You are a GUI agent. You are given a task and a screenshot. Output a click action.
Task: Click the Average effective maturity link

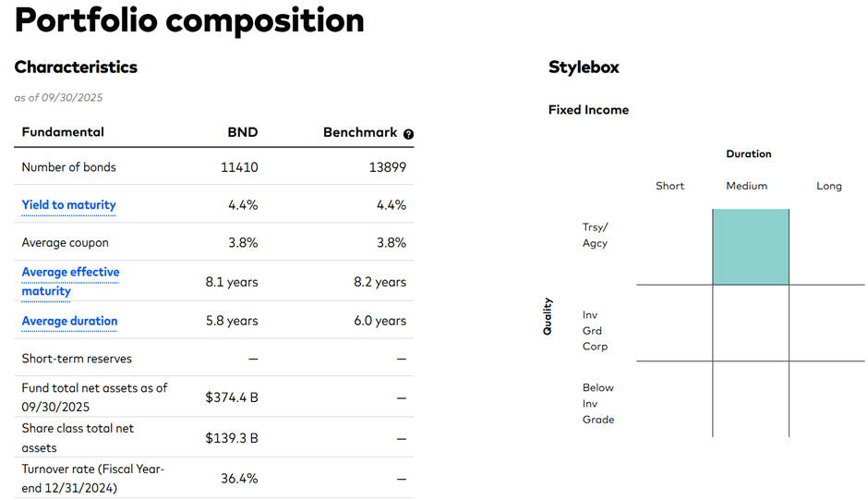pyautogui.click(x=70, y=281)
